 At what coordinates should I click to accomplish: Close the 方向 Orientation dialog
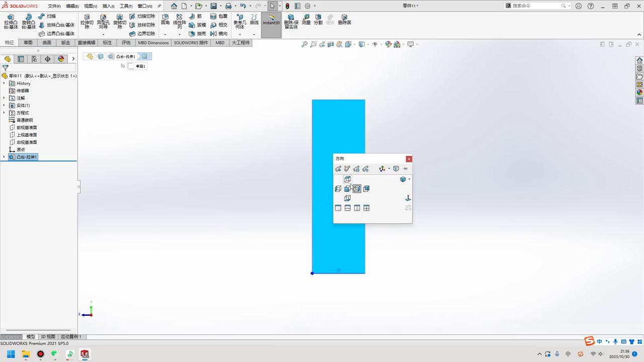click(409, 159)
